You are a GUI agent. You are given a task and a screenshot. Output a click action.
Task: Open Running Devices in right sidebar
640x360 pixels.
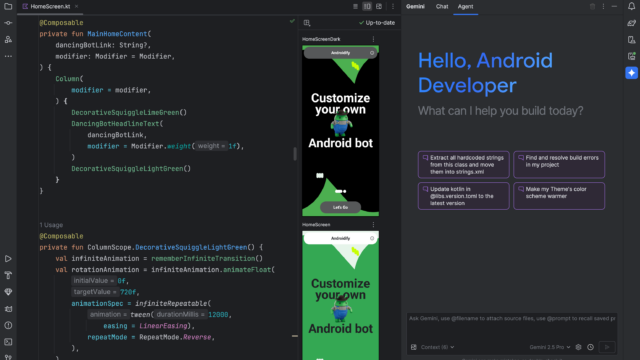tap(631, 56)
